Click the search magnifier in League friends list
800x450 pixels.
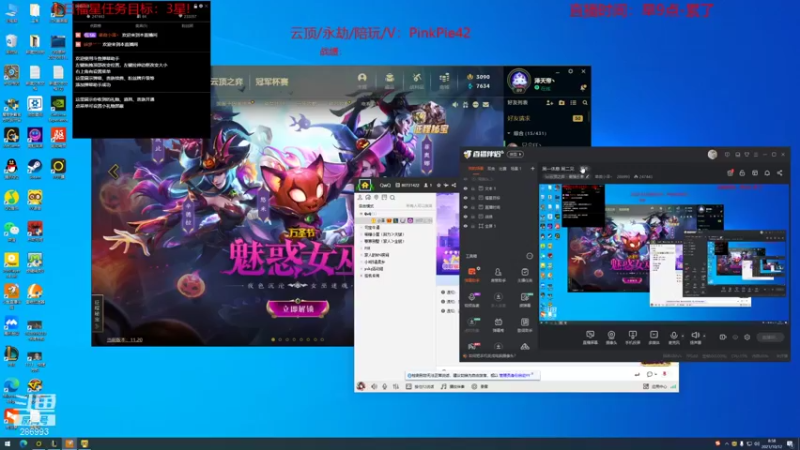click(585, 103)
